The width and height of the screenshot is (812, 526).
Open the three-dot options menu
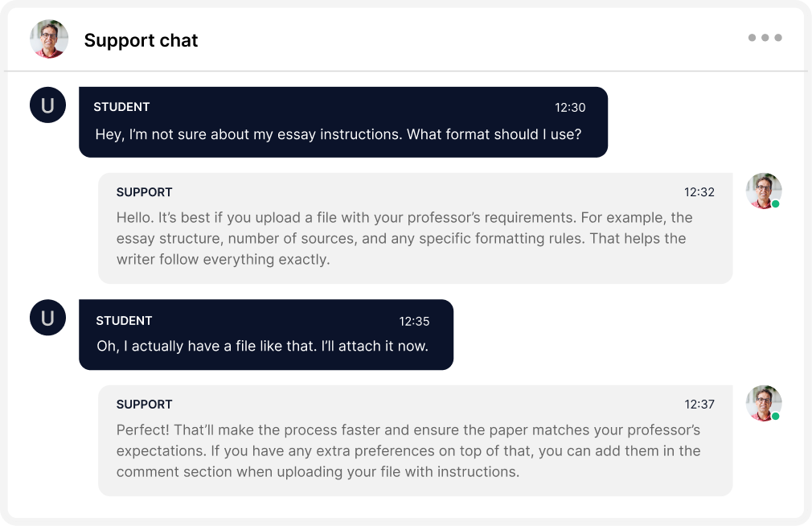point(765,38)
